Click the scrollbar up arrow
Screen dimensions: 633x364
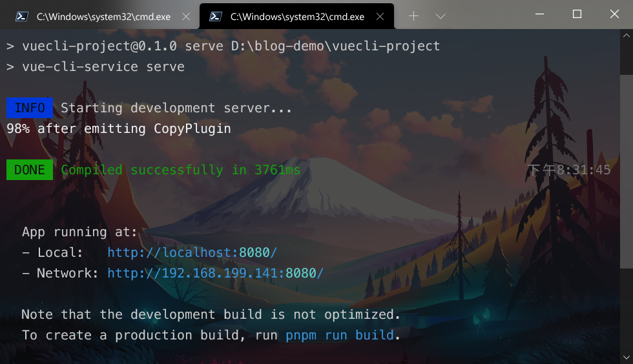click(x=626, y=35)
